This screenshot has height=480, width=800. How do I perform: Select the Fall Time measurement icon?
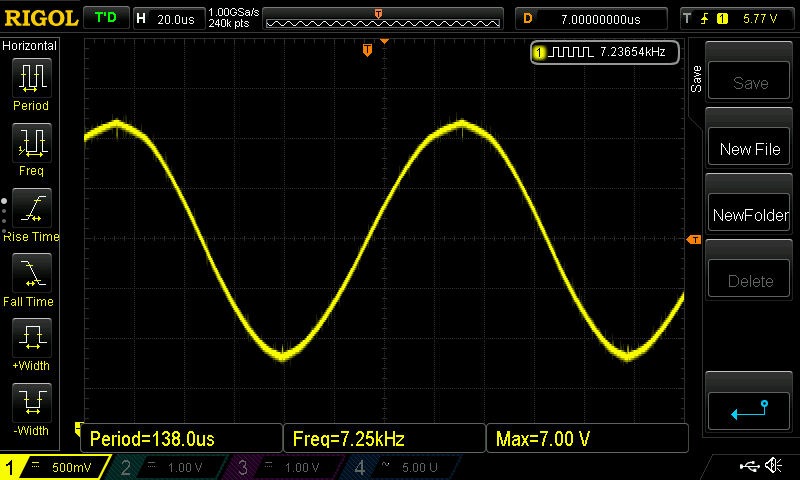coord(32,272)
